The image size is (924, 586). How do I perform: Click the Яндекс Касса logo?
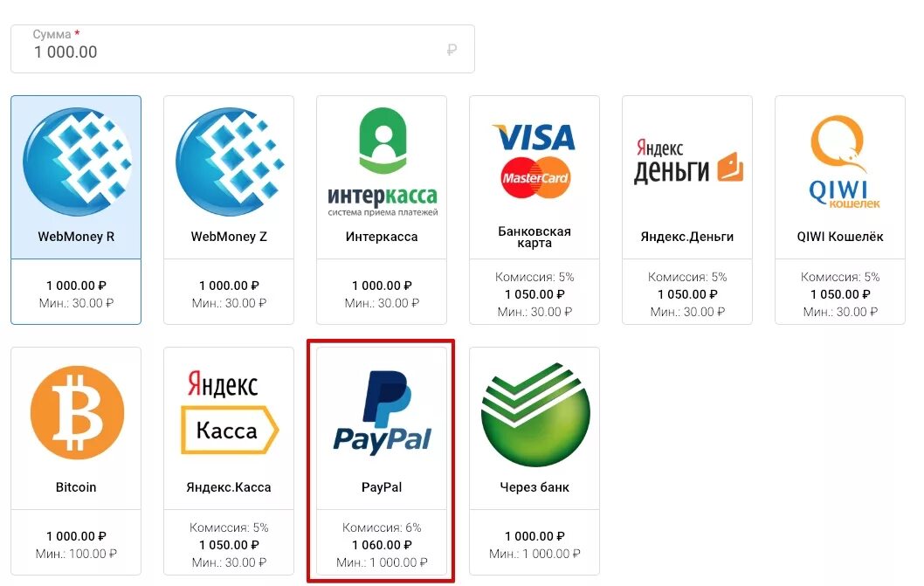[x=229, y=411]
